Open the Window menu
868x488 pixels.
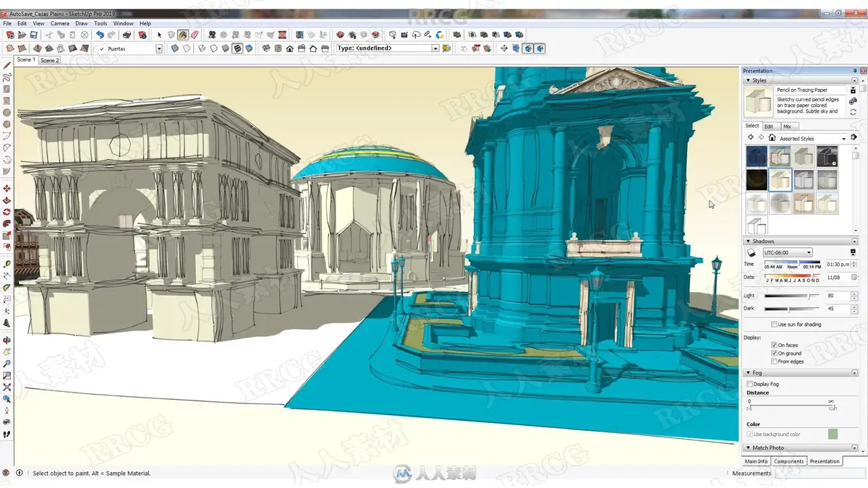point(123,23)
